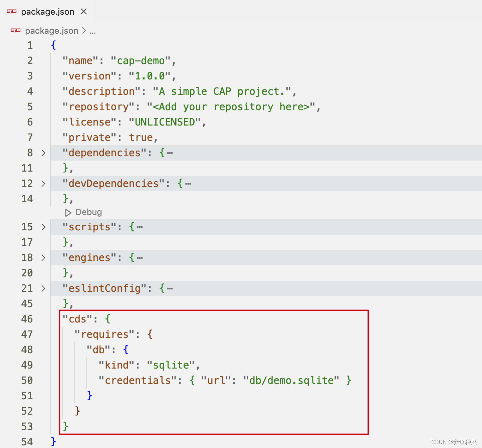Image resolution: width=482 pixels, height=448 pixels.
Task: Click the "credentials" key
Action: point(138,381)
